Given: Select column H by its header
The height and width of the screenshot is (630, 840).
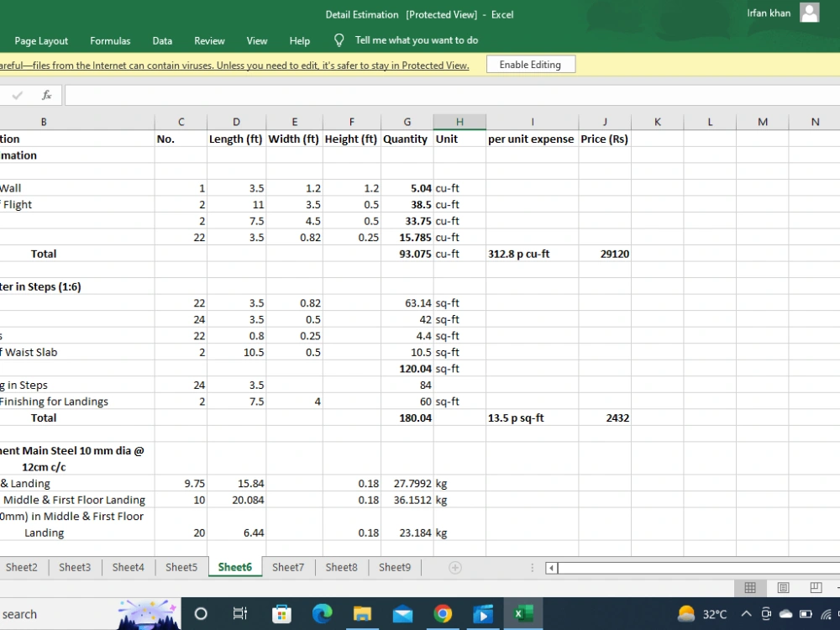Looking at the screenshot, I should [459, 121].
